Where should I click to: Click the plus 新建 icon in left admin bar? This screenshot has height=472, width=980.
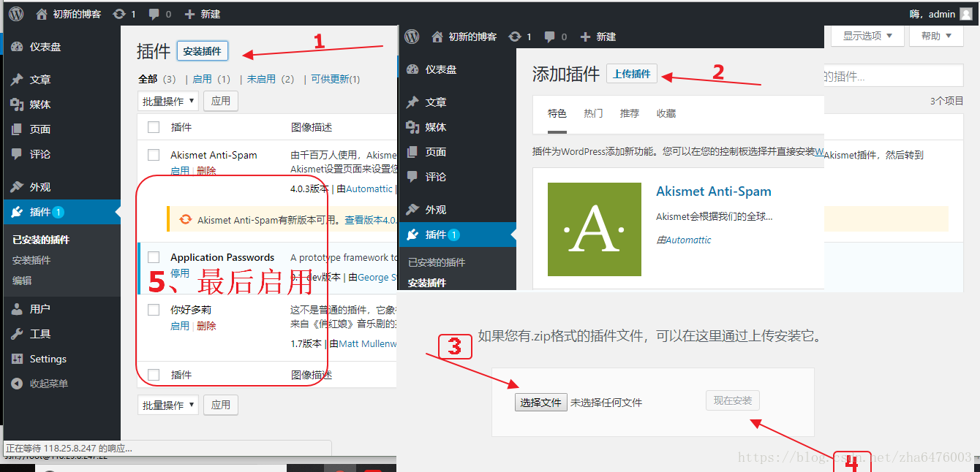pos(190,14)
